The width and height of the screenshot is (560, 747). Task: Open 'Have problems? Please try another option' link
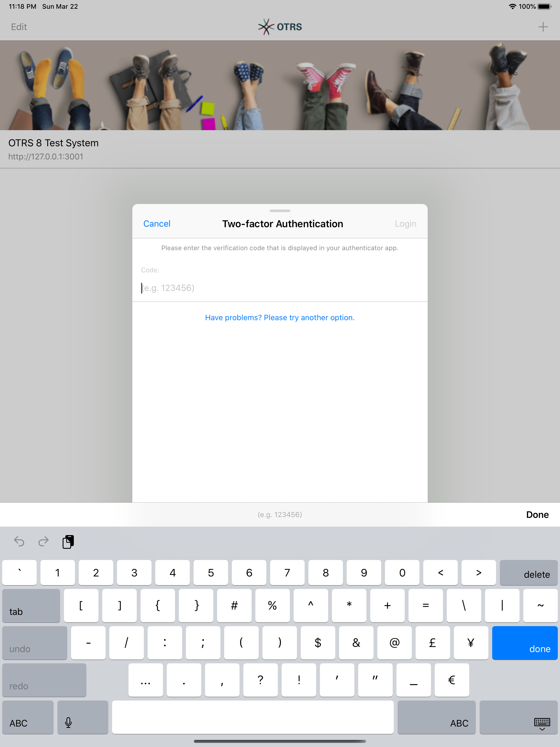(x=280, y=317)
